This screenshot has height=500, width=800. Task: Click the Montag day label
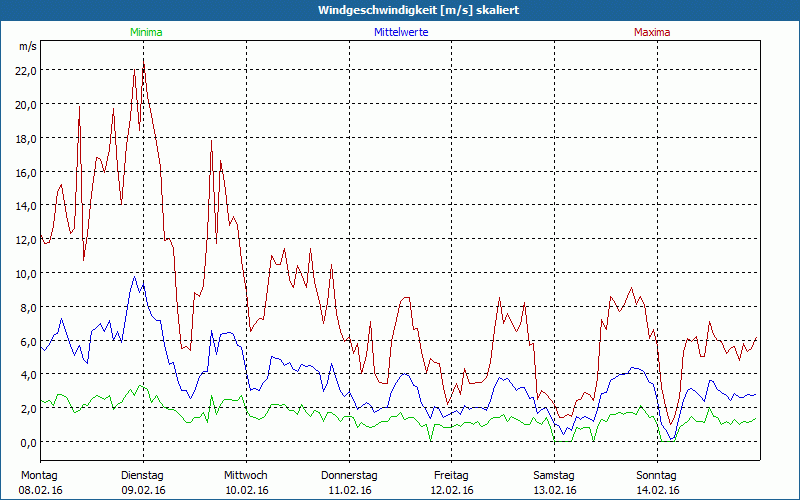pos(38,475)
